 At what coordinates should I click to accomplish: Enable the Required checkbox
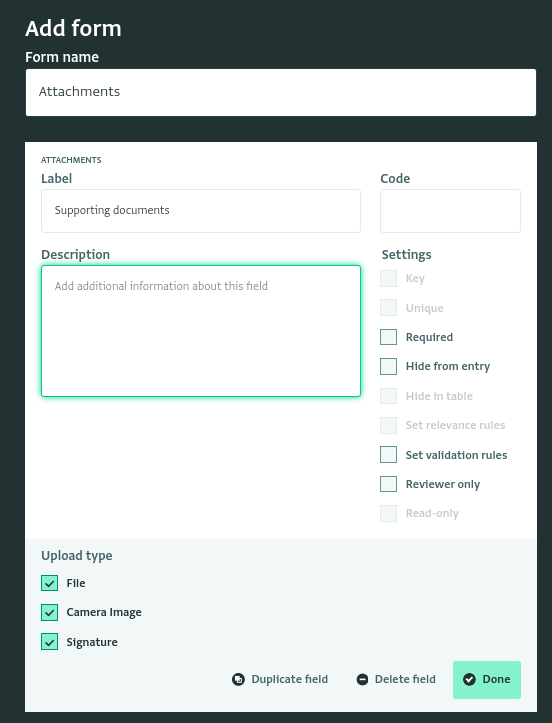click(x=388, y=337)
